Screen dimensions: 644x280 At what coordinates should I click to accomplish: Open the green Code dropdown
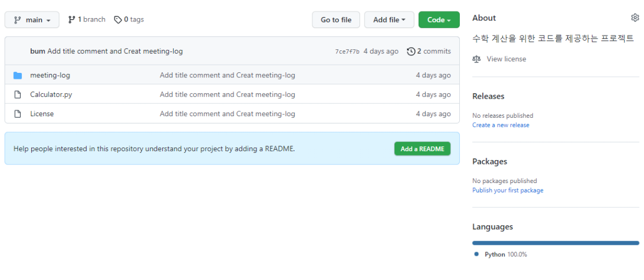439,20
